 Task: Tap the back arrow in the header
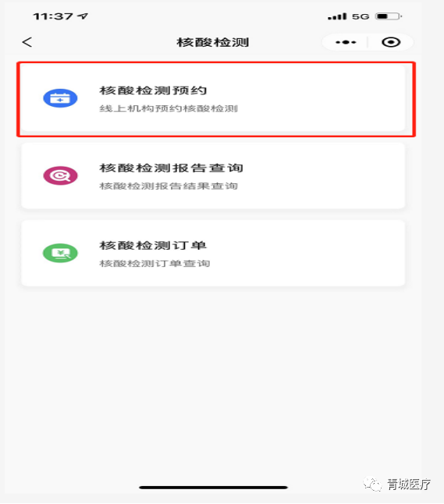pos(27,42)
